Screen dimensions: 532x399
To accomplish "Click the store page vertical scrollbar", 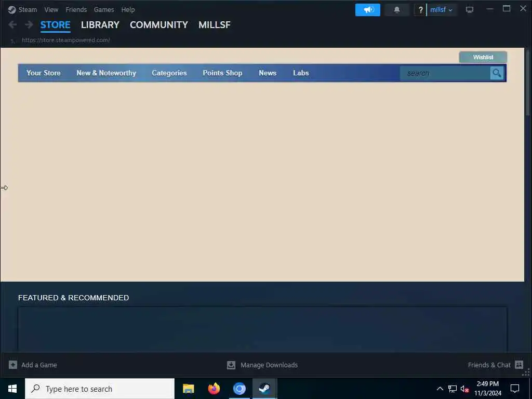I will pyautogui.click(x=527, y=82).
